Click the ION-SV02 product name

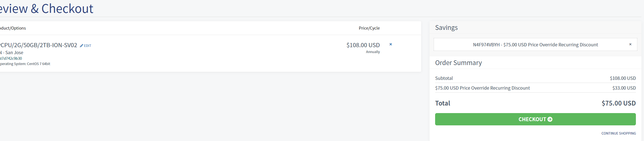tap(39, 45)
